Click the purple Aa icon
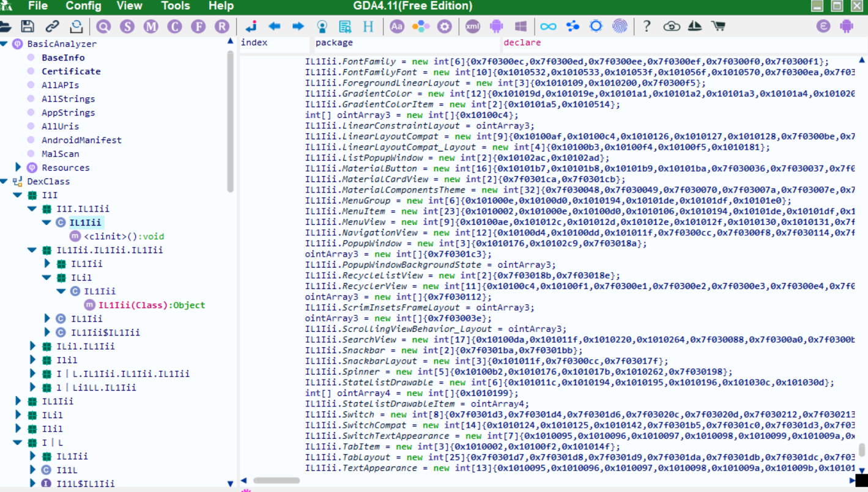868x492 pixels. (397, 26)
